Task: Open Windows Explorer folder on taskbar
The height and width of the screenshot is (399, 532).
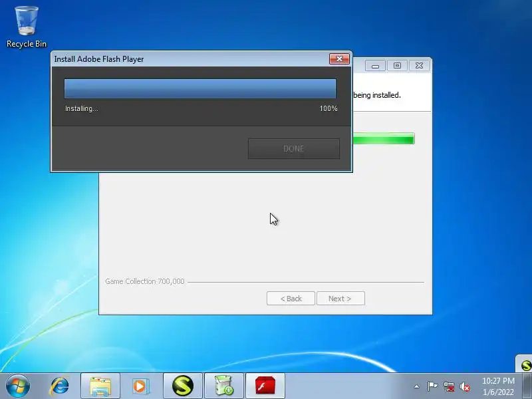Action: click(x=100, y=386)
